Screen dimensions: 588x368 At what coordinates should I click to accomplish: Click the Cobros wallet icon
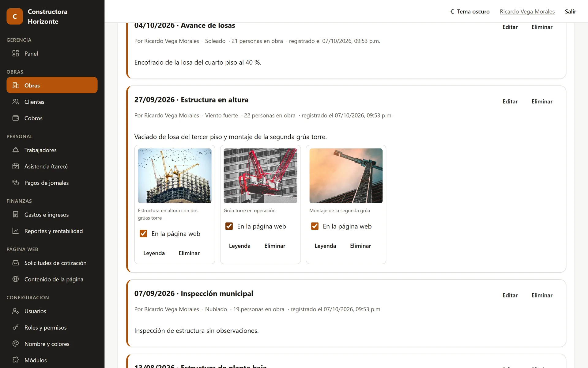tap(16, 118)
